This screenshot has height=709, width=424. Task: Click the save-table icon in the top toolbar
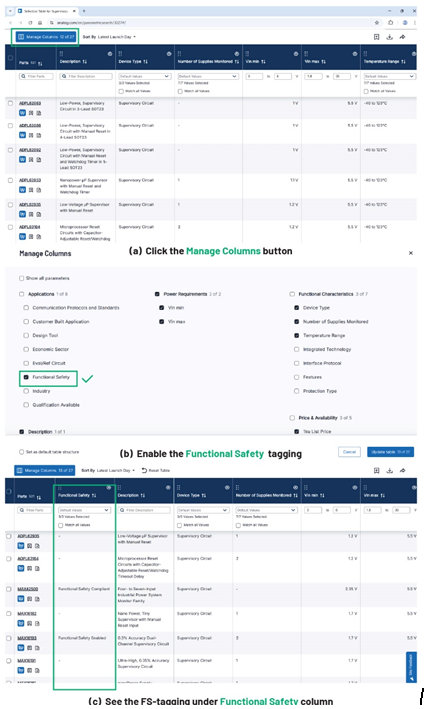[376, 37]
